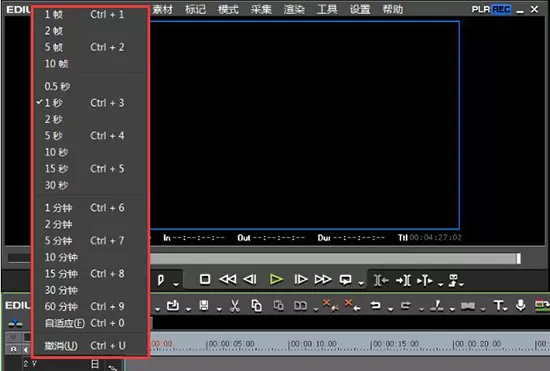Open dropdown next to Replace clip icon
This screenshot has height=371, width=550.
[x=316, y=310]
